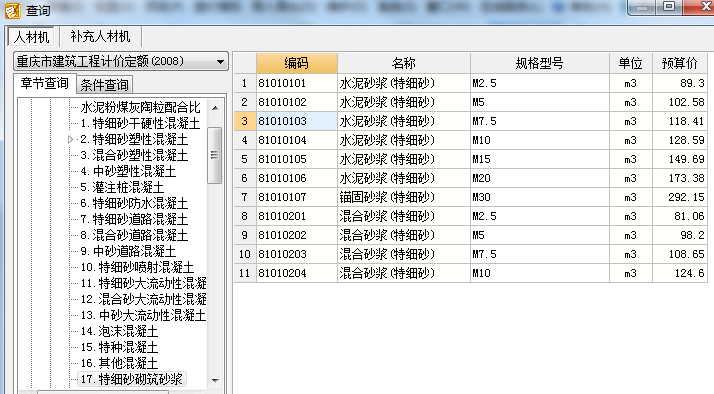Select tree item 5.灌注桩混凝土

click(122, 187)
